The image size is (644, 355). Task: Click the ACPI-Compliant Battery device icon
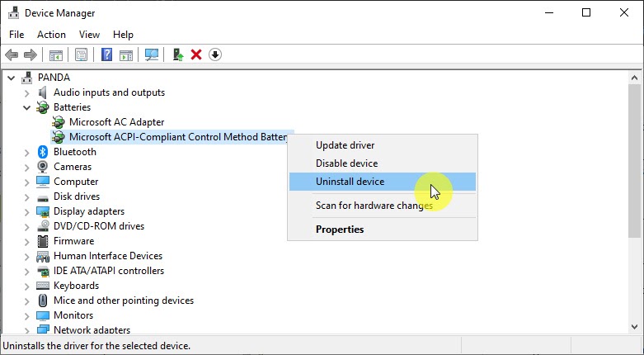pyautogui.click(x=59, y=137)
